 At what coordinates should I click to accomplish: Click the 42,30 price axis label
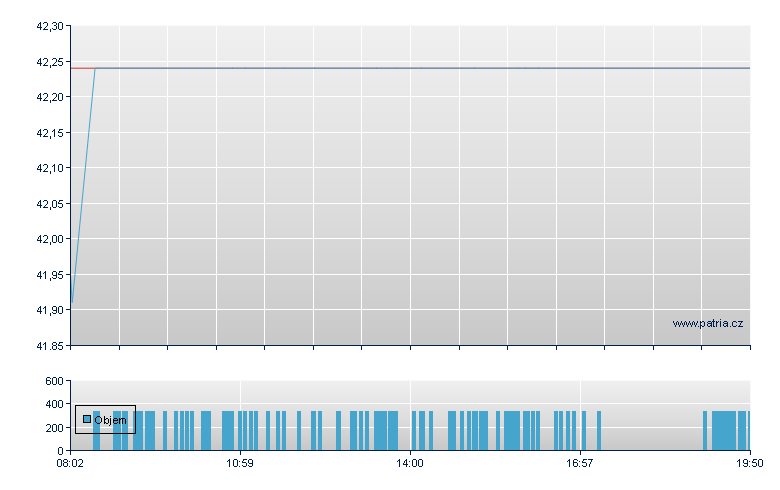point(50,26)
